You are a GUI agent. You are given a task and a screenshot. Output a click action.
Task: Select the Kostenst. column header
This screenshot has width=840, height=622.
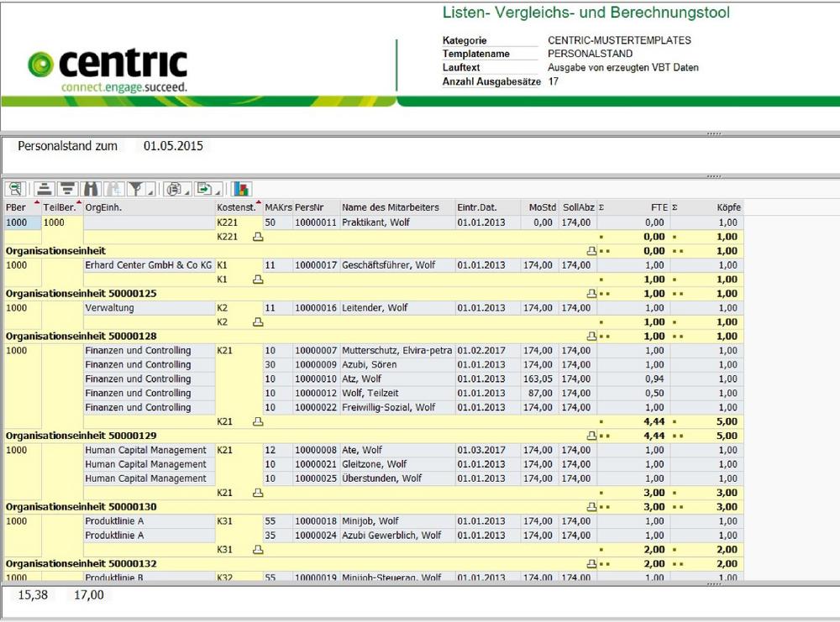235,207
